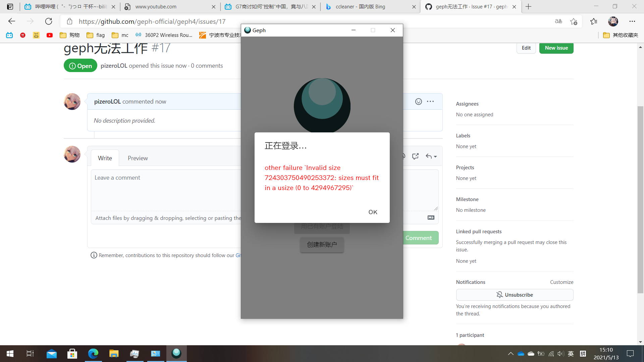Add an emoji reaction to pizeroLOL's comment
The width and height of the screenshot is (644, 362).
(418, 101)
